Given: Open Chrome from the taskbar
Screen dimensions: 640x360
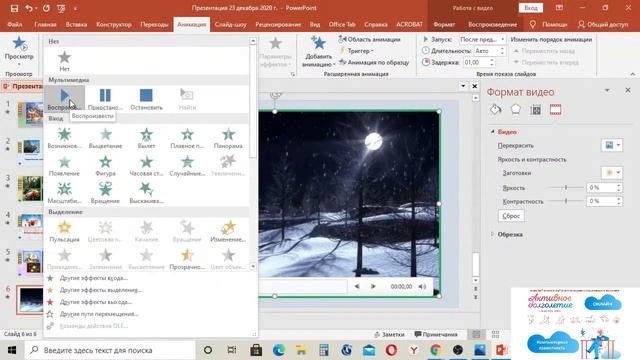Looking at the screenshot, I should click(436, 350).
